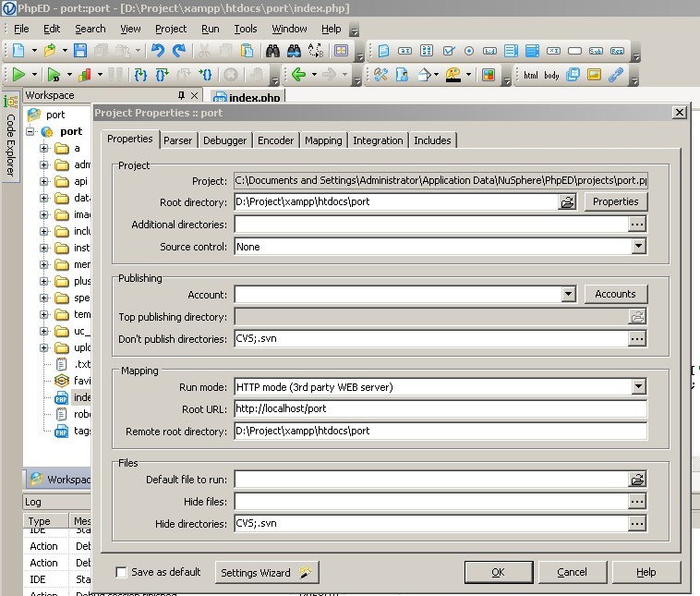Screen dimensions: 700x596
Task: Switch to the Mapping tab
Action: [x=323, y=140]
